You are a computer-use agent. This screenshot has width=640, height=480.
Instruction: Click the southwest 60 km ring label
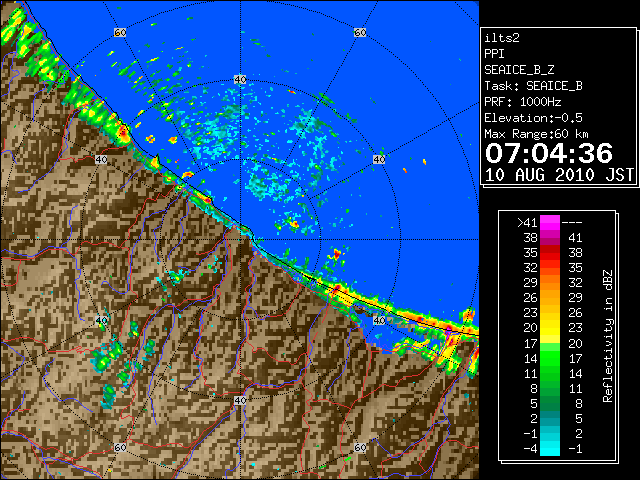pos(120,448)
